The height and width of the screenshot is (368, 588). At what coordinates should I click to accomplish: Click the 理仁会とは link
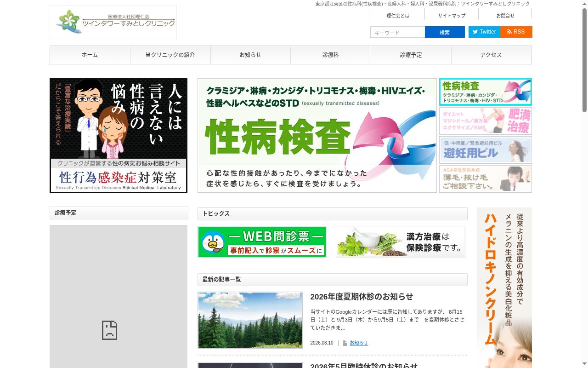[x=398, y=16]
